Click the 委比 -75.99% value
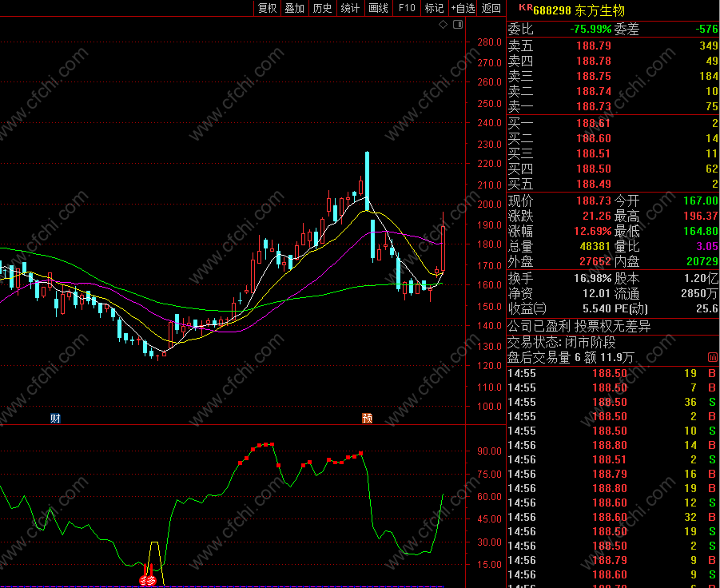 pos(591,29)
